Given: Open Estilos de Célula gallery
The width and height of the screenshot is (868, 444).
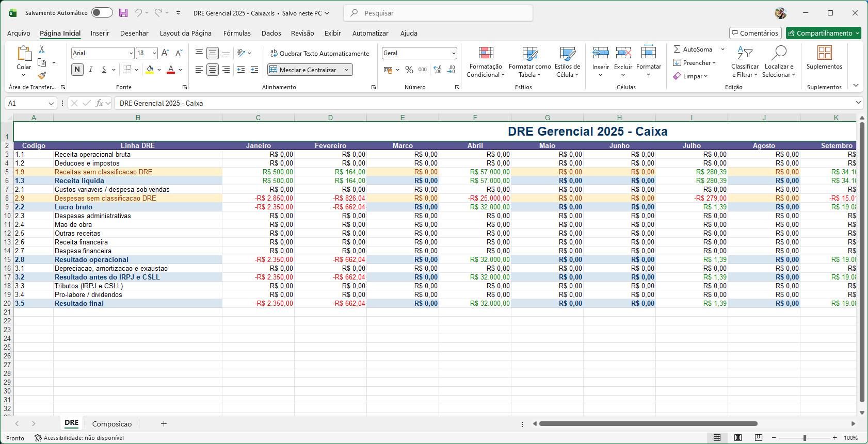Looking at the screenshot, I should click(567, 62).
